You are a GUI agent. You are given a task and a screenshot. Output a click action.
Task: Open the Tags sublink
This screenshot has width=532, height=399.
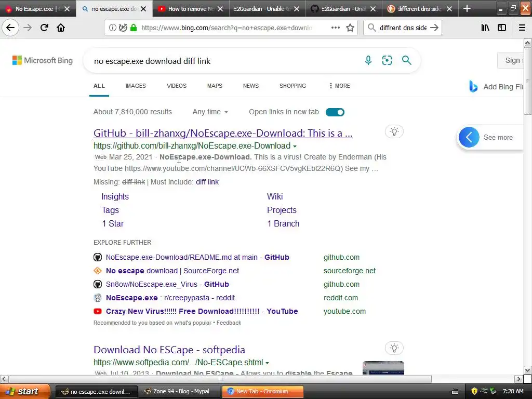pos(110,210)
